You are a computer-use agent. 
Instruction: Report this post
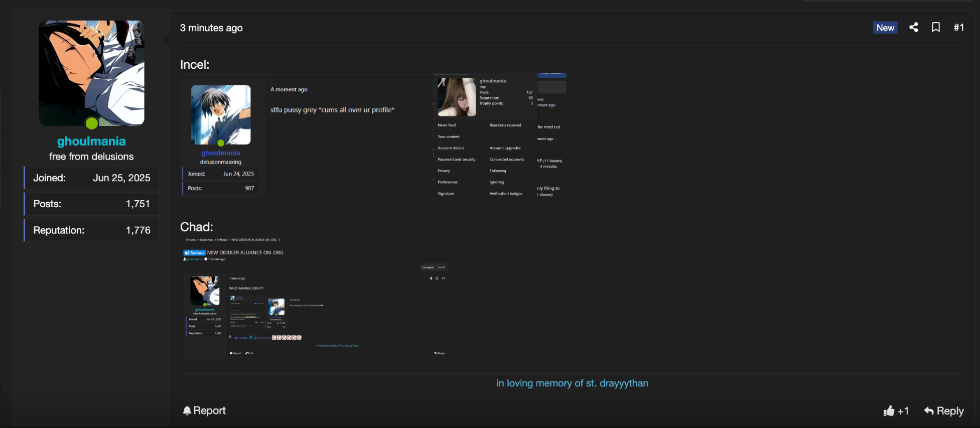click(204, 410)
